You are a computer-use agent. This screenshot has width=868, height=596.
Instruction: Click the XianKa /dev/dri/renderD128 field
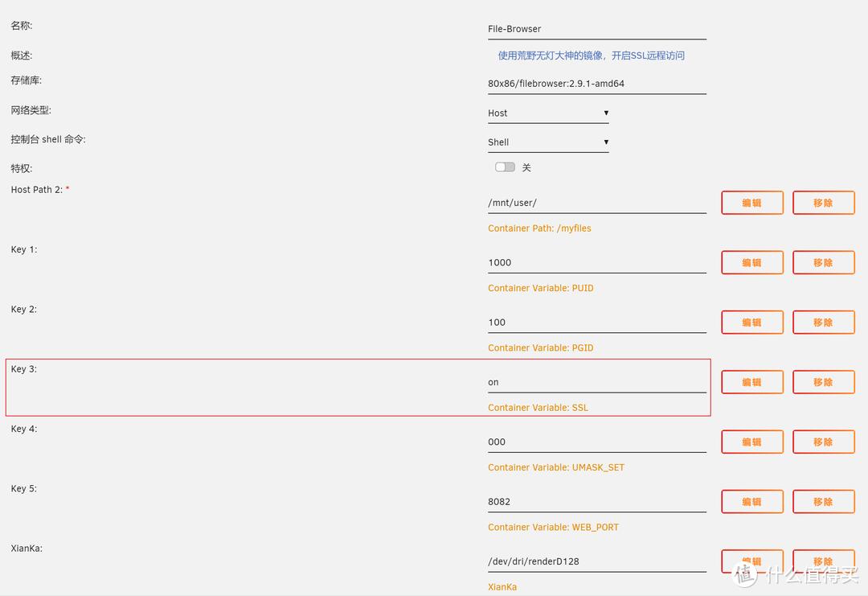tap(596, 561)
